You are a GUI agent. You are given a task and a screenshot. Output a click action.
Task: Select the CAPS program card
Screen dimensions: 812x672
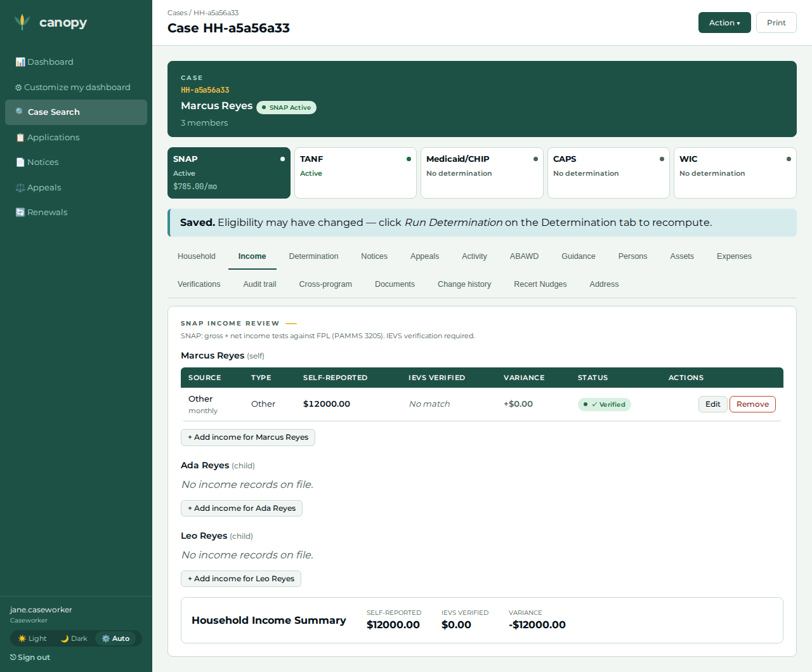[608, 173]
